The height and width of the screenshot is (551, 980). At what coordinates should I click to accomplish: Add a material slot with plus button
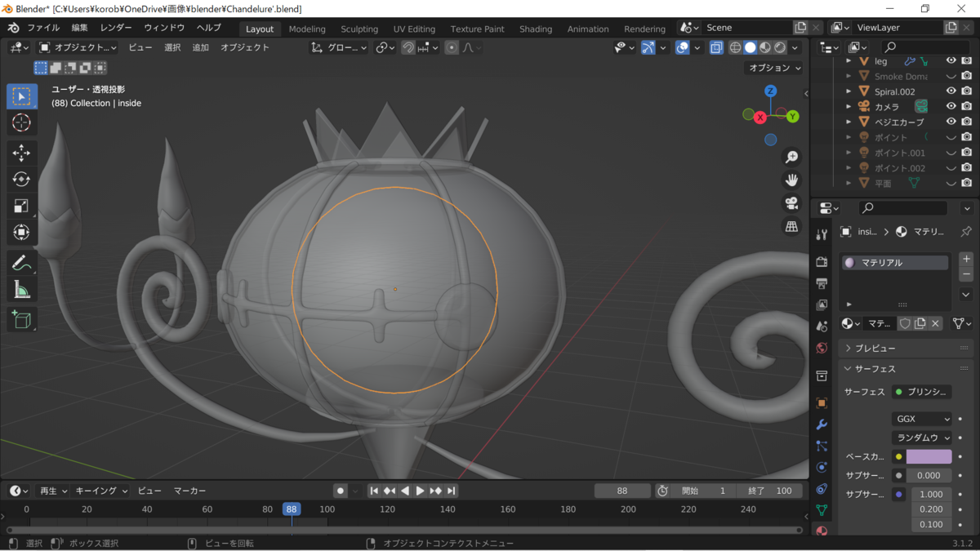coord(966,259)
